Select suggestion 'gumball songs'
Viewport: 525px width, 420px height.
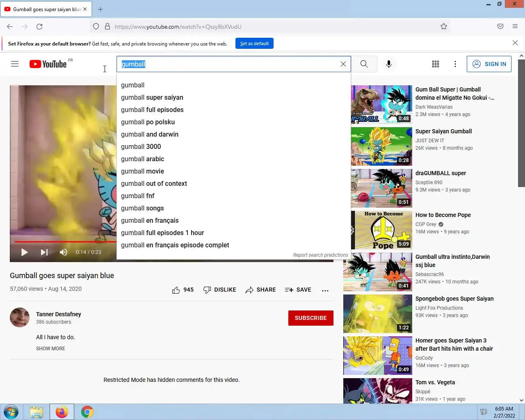tap(234, 208)
